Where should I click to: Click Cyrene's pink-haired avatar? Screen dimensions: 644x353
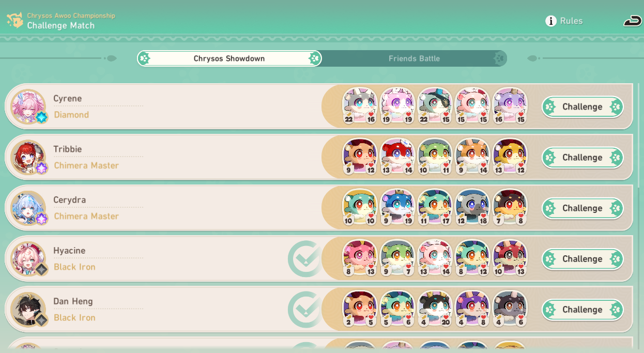[28, 106]
